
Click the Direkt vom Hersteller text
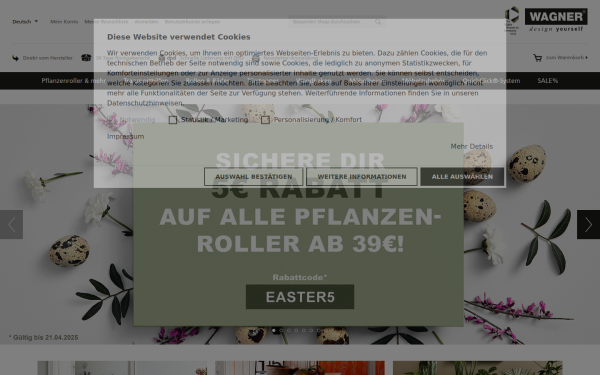tap(47, 58)
